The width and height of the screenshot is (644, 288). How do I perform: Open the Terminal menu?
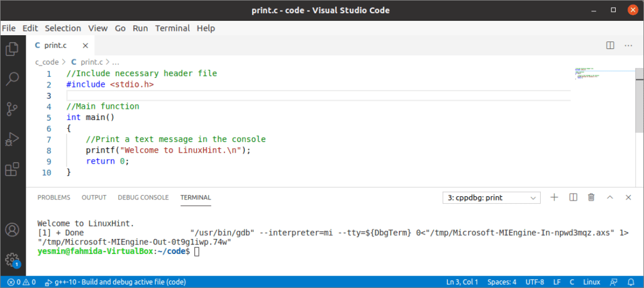172,28
